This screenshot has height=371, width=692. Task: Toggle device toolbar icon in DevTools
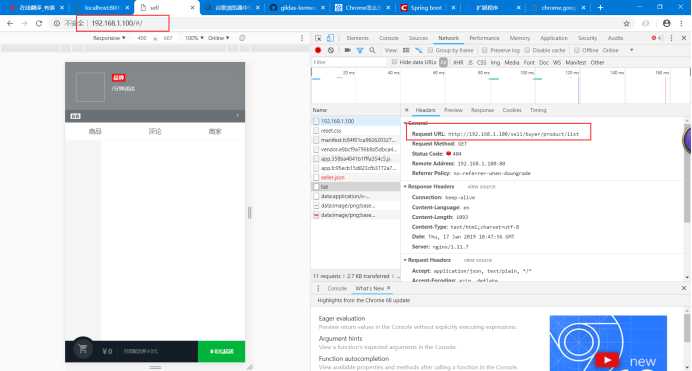[330, 38]
